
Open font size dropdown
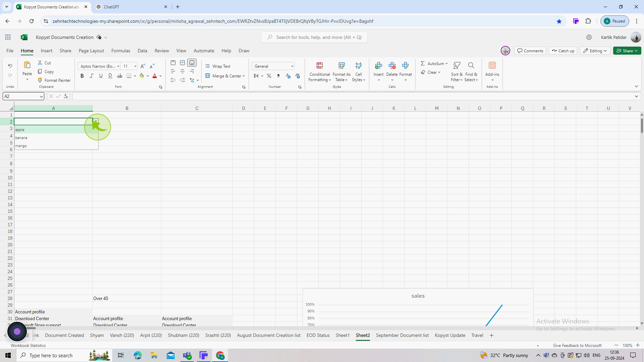(135, 66)
